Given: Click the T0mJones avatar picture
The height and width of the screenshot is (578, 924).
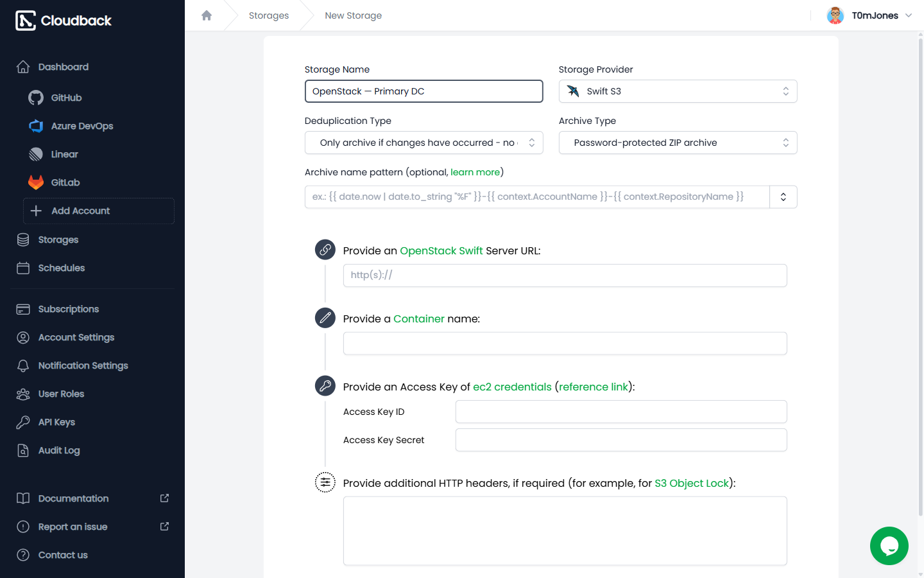Looking at the screenshot, I should [x=835, y=15].
